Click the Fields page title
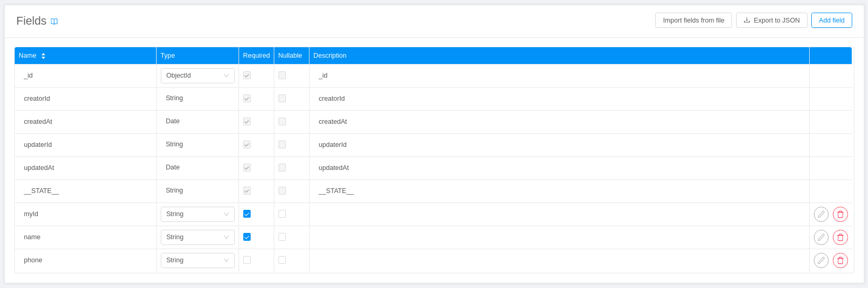The height and width of the screenshot is (288, 868). pos(32,21)
